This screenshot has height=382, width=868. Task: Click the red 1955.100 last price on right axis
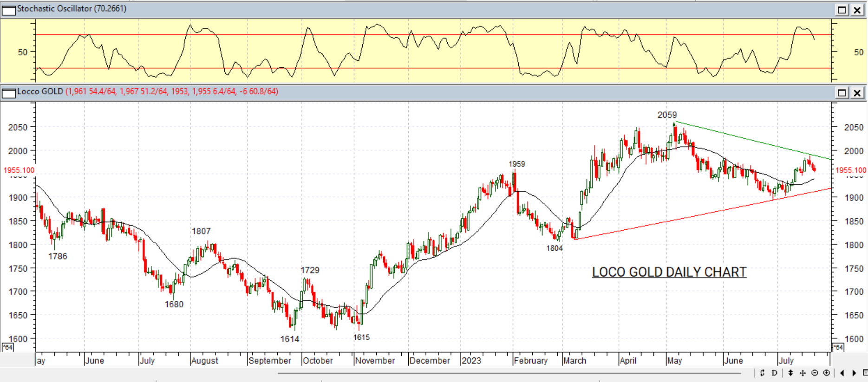point(851,170)
